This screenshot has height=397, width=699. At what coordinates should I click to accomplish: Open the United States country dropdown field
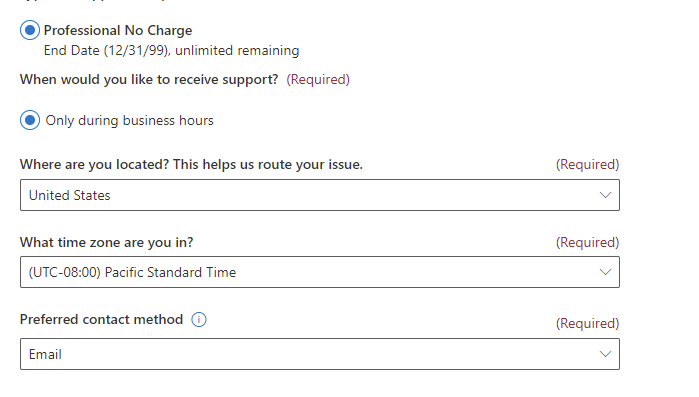(x=320, y=195)
